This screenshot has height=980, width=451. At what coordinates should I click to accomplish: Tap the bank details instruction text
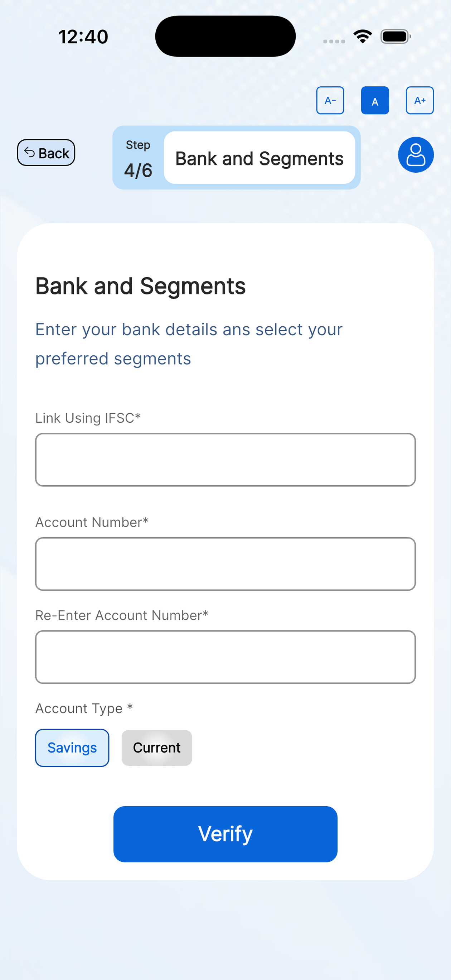click(x=189, y=344)
